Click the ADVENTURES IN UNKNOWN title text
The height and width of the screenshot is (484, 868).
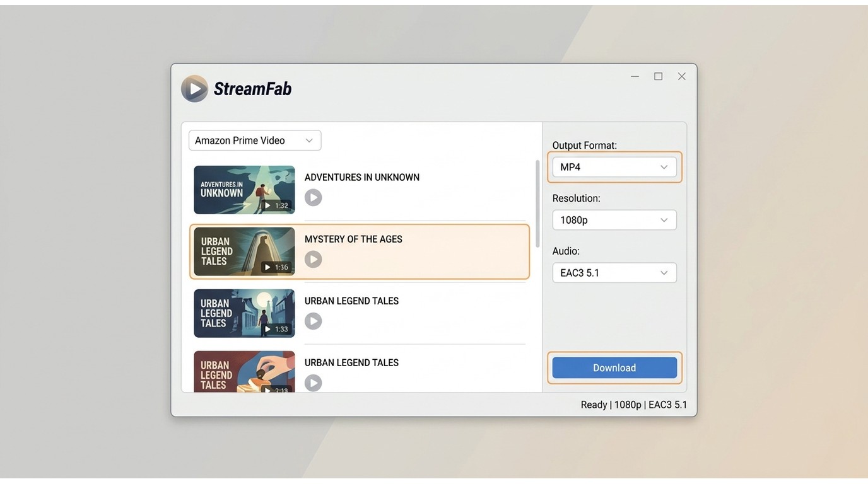tap(362, 178)
